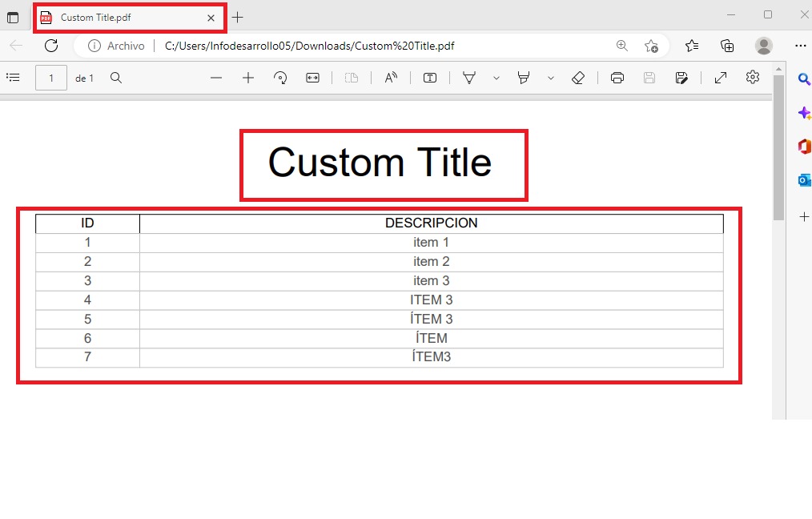Click the "item 3" lowercase cell
The height and width of the screenshot is (519, 812).
(x=432, y=281)
